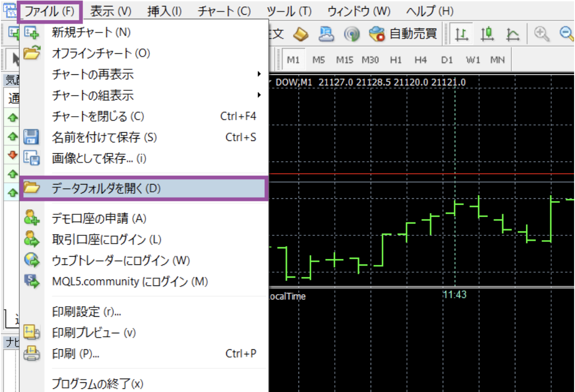Zoom in on the chart
The height and width of the screenshot is (392, 575).
pos(542,34)
